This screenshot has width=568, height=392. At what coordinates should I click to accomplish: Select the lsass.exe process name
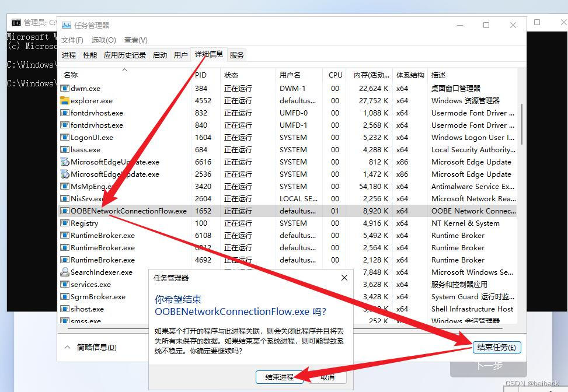pos(85,149)
